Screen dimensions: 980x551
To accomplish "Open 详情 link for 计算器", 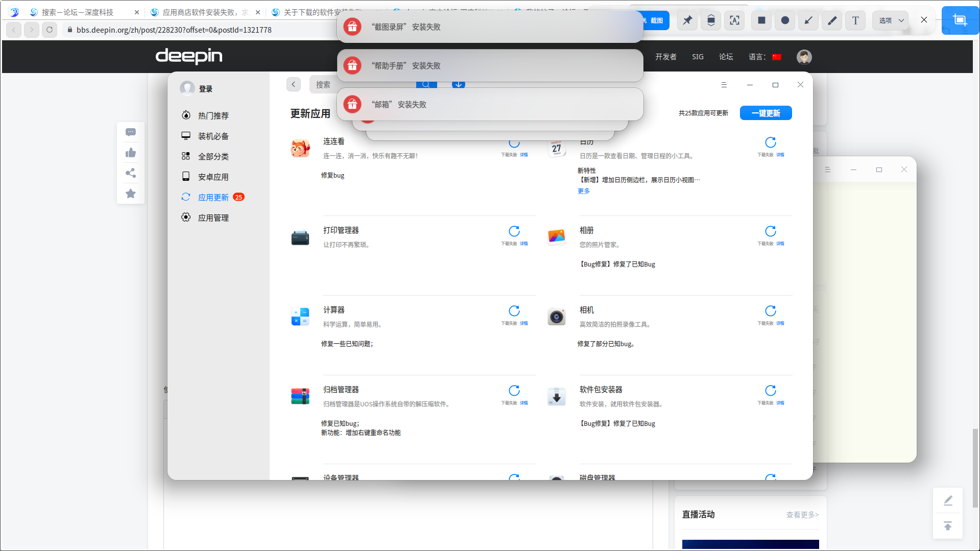I will pos(524,323).
